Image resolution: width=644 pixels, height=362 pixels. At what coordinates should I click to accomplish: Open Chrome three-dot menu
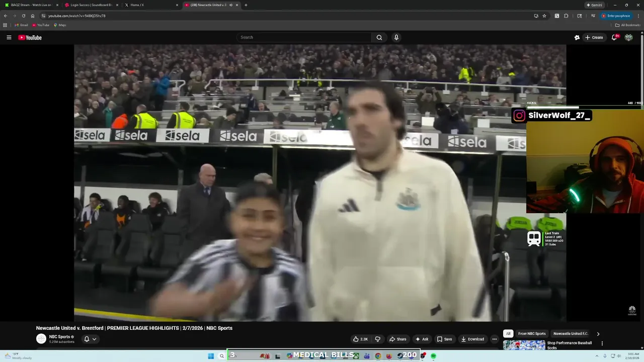638,16
